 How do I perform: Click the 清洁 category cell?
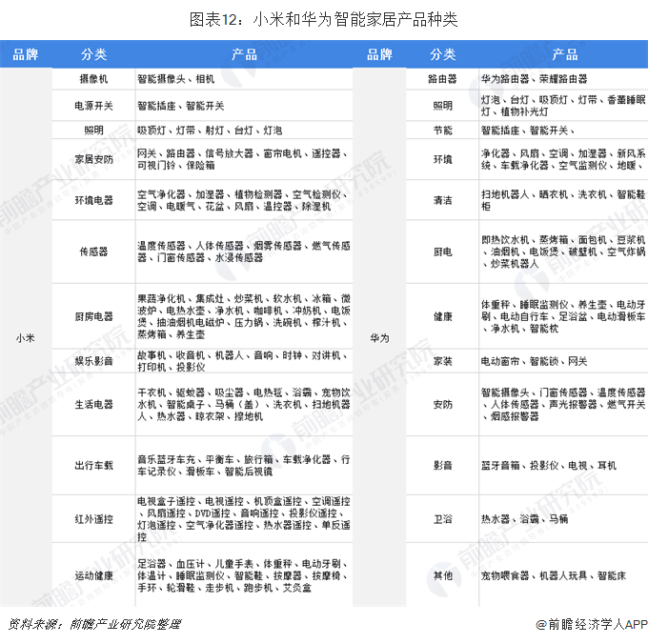pos(442,200)
